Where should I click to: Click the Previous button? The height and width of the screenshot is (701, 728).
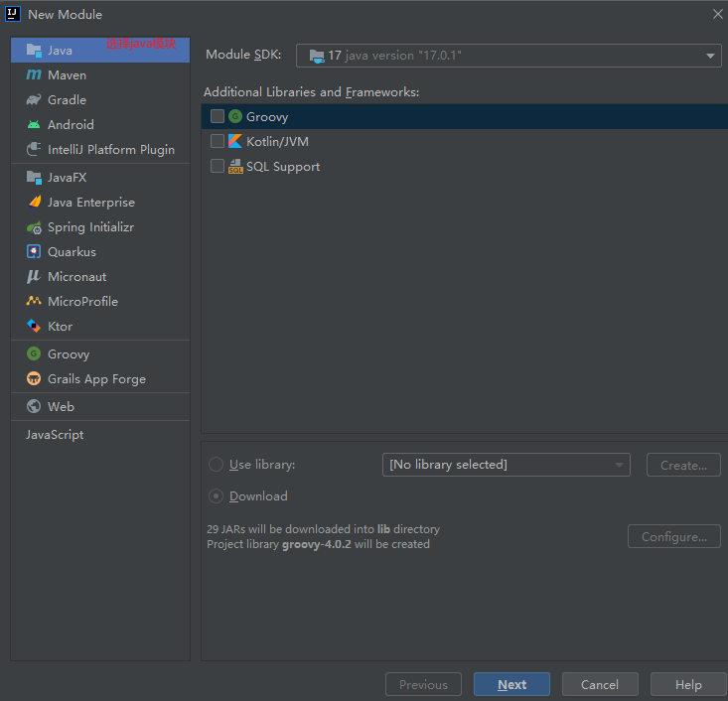(423, 684)
